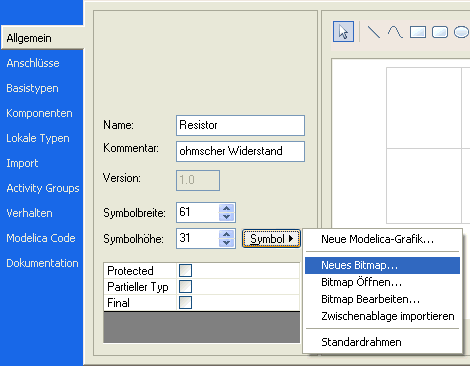Select the pointer selection tool
The image size is (470, 366).
click(x=343, y=32)
